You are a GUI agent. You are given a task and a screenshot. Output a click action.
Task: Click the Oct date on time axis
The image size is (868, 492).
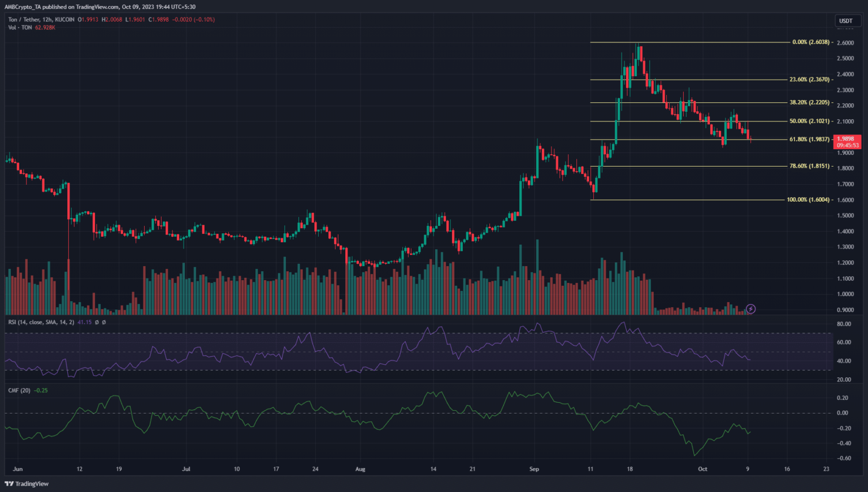coord(702,469)
